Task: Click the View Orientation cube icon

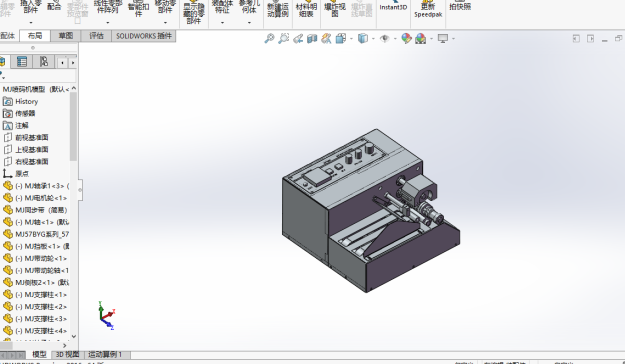Action: pos(341,39)
